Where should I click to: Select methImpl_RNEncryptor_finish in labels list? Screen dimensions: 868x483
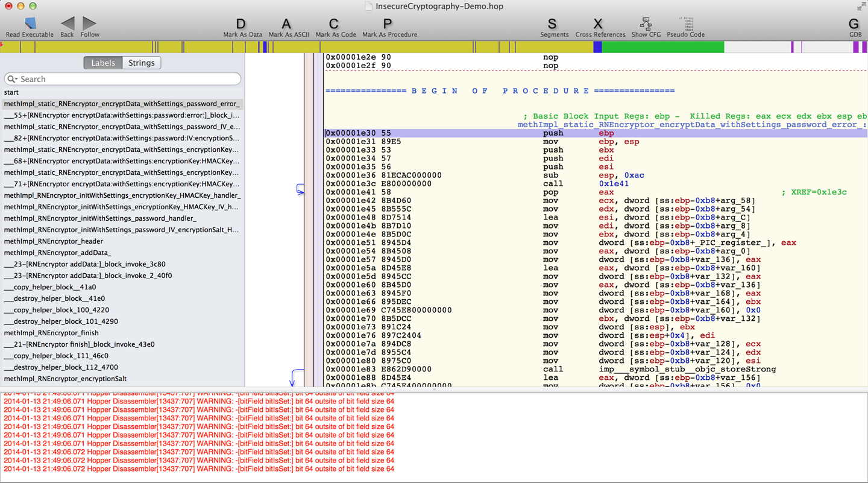[51, 333]
